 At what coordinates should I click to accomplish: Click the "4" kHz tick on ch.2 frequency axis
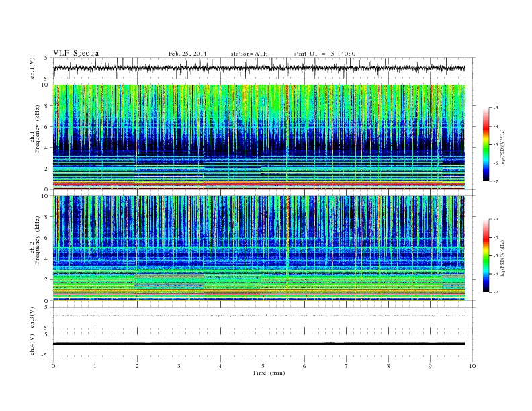pos(46,259)
